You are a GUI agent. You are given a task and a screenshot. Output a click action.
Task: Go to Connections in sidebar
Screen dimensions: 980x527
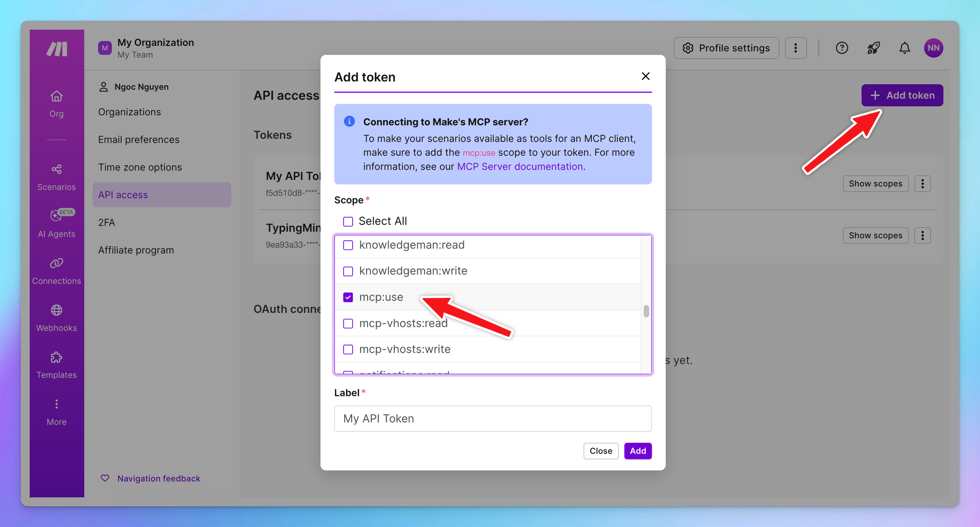[x=56, y=270]
